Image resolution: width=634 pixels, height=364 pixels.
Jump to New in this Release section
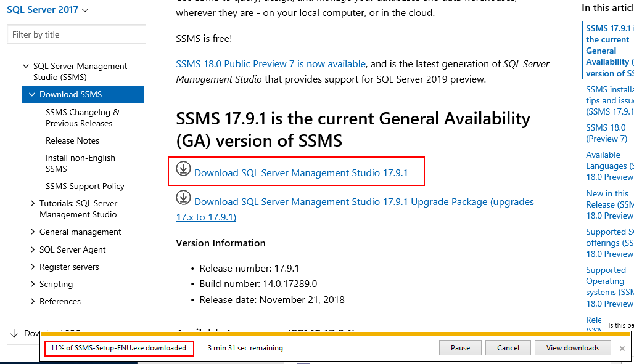tap(610, 205)
